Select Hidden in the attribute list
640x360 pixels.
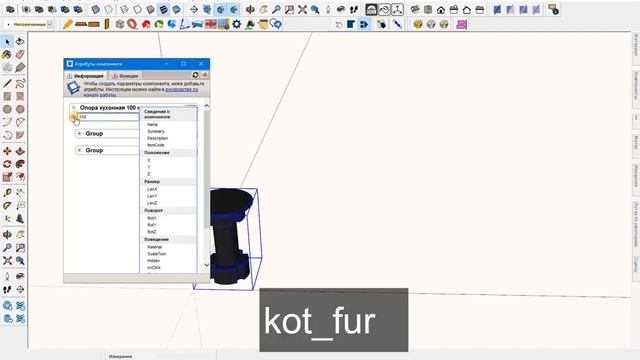153,260
